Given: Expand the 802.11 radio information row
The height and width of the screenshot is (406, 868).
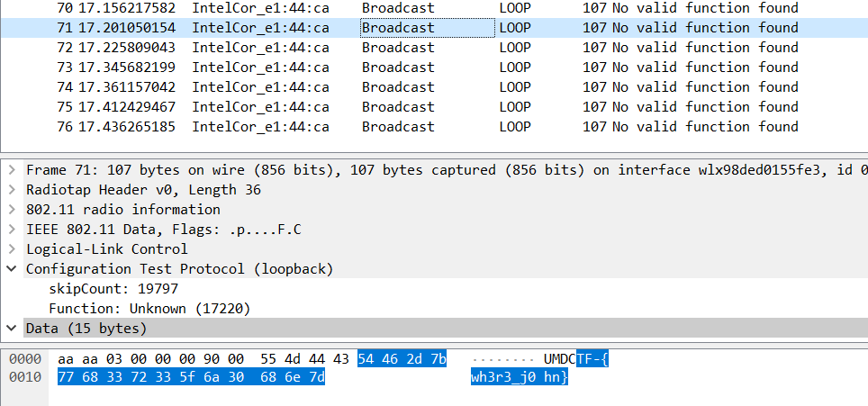Looking at the screenshot, I should (x=11, y=210).
